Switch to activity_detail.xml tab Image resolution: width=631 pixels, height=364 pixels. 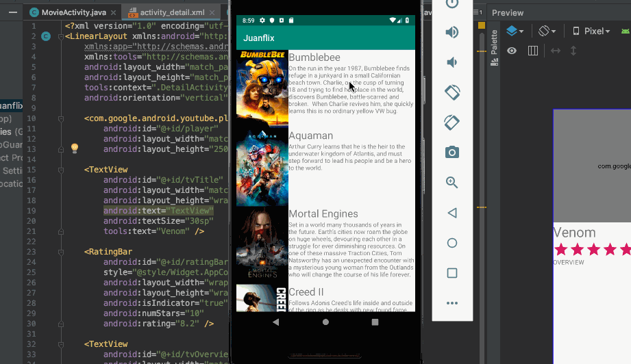[172, 12]
